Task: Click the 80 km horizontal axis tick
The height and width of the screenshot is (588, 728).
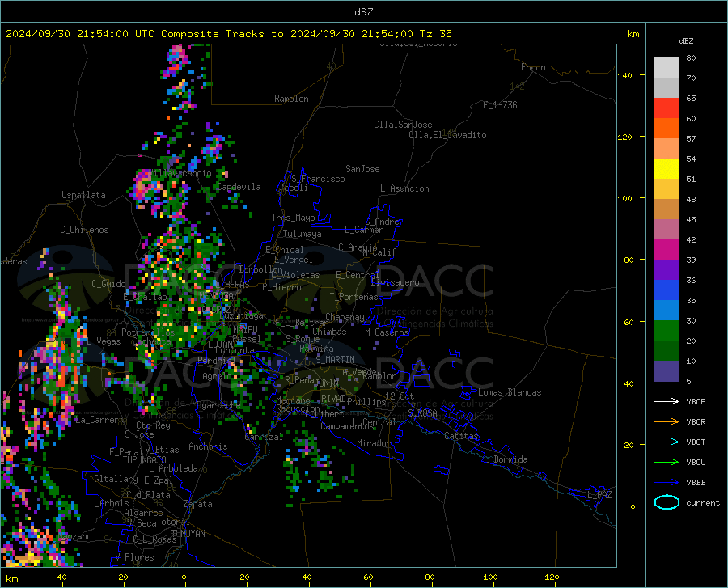Action: (x=430, y=577)
